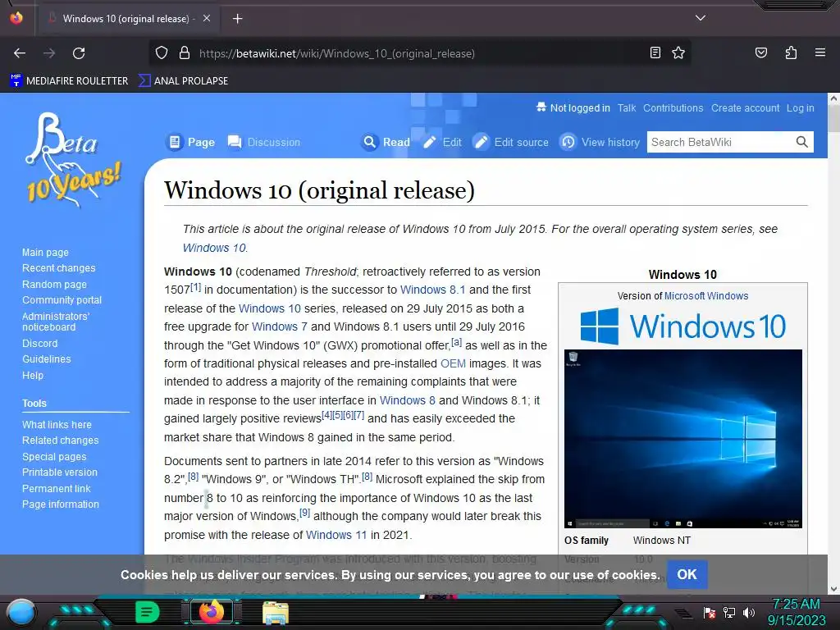Open MEDIAFIRE ROULETTER bookmark
This screenshot has height=630, width=840.
[69, 81]
